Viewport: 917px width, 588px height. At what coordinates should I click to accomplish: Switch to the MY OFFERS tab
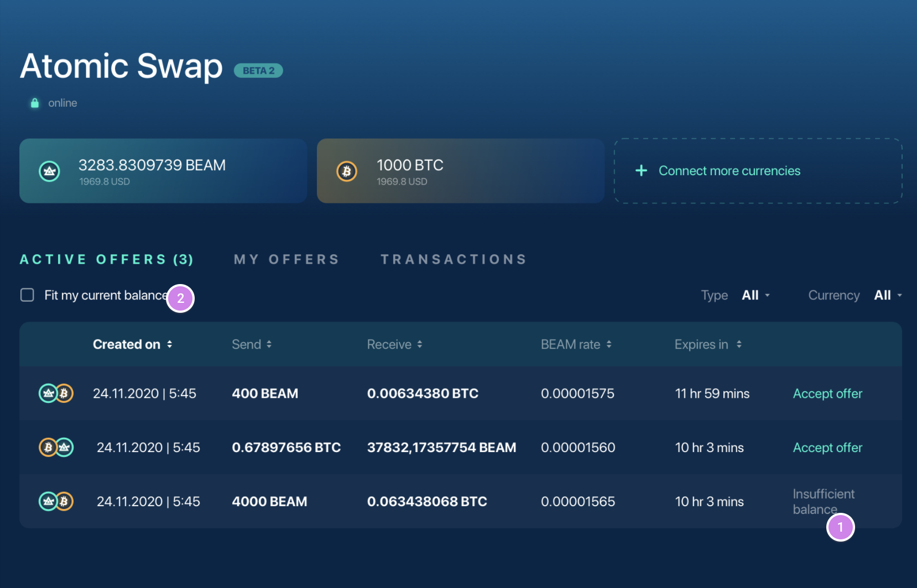286,259
